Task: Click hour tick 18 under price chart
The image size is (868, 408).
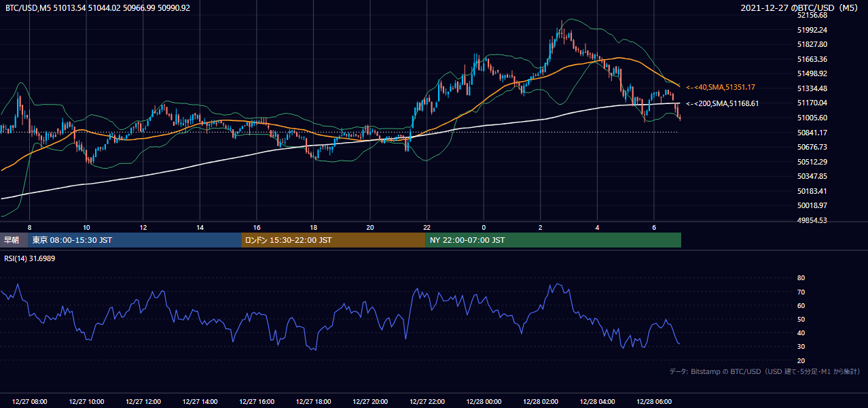Action: 313,226
